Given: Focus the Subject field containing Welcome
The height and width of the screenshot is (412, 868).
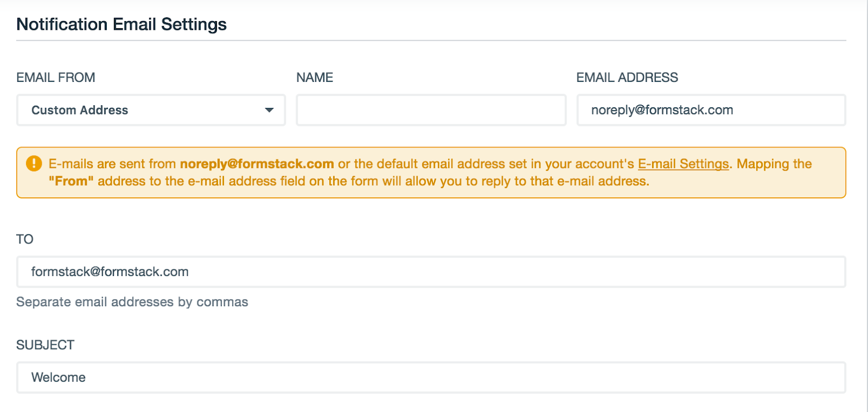Looking at the screenshot, I should point(431,377).
